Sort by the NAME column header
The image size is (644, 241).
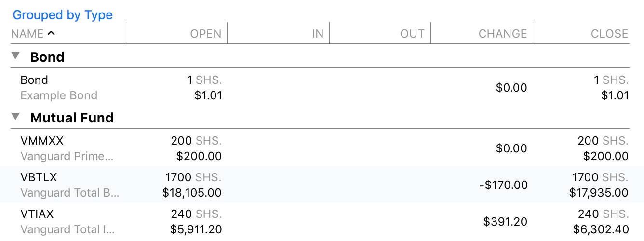click(x=27, y=34)
